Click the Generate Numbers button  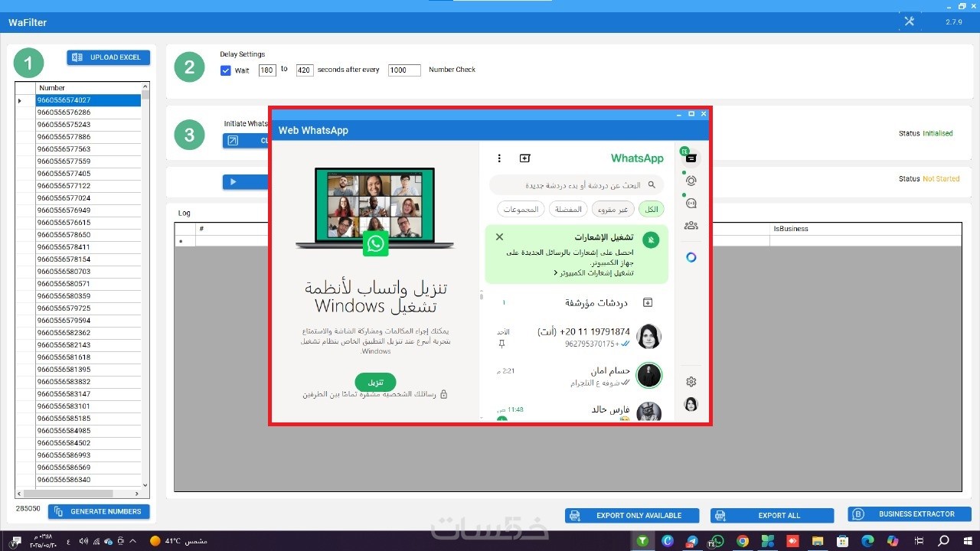(99, 511)
